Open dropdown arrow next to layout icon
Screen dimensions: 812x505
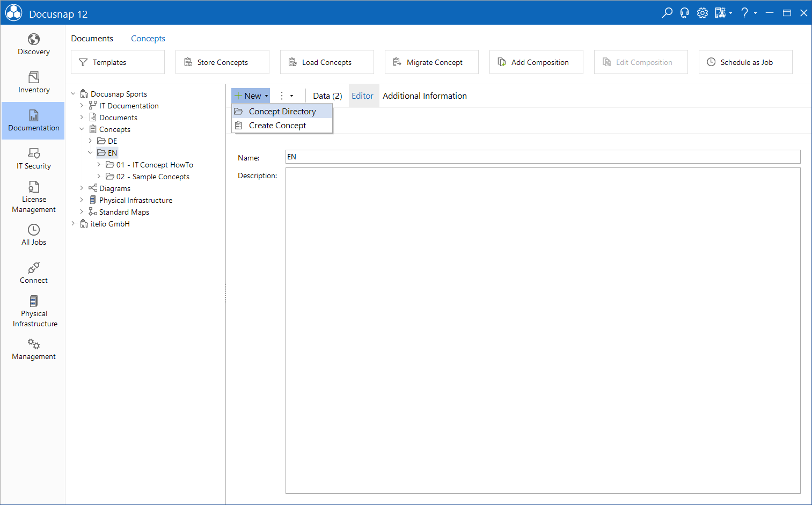(x=731, y=13)
